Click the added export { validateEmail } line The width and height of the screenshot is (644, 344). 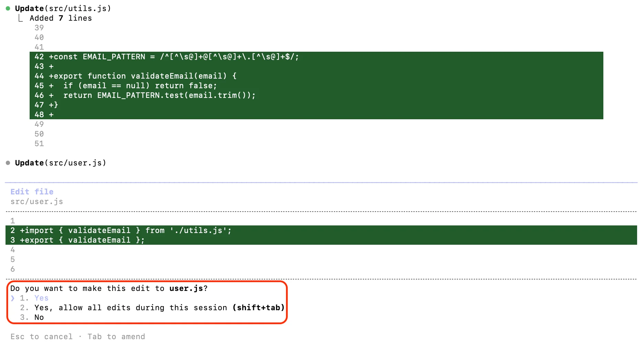click(x=82, y=240)
